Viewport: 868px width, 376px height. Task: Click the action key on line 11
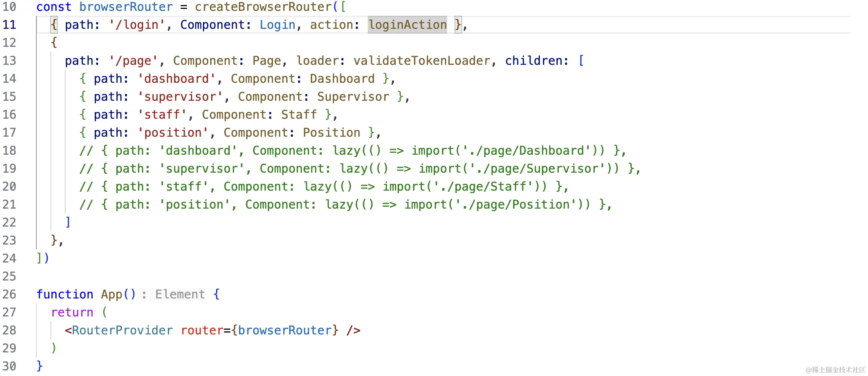[x=332, y=25]
